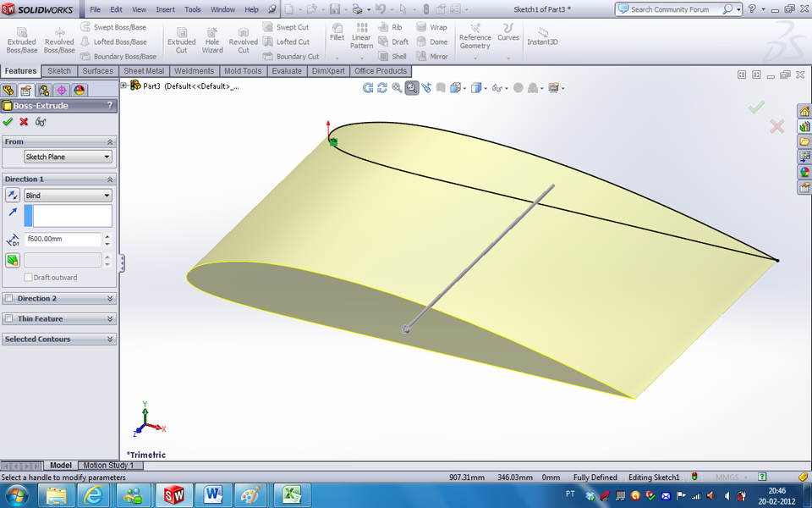Screen dimensions: 812x508
Task: Click the green checkmark to confirm extrude
Action: click(x=8, y=122)
